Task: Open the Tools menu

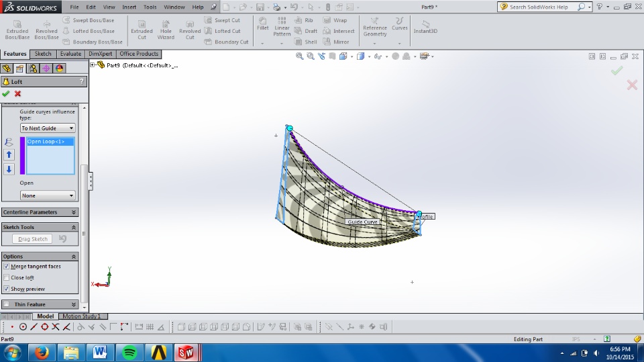Action: click(150, 7)
